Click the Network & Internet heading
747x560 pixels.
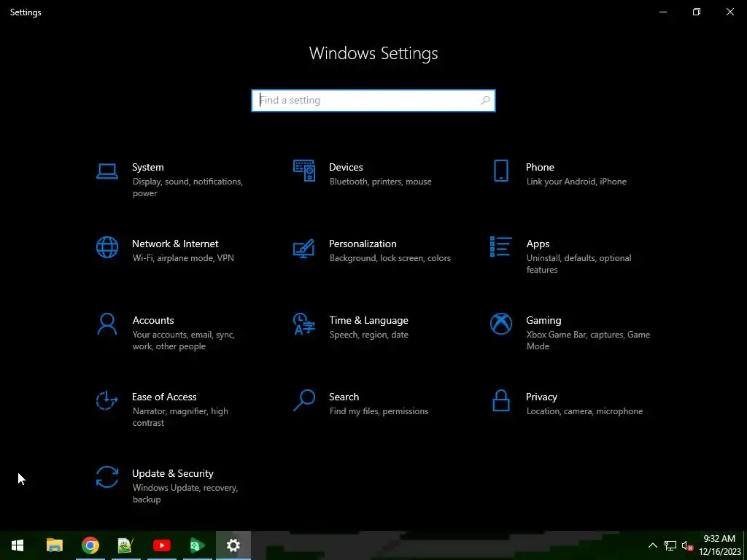click(175, 244)
